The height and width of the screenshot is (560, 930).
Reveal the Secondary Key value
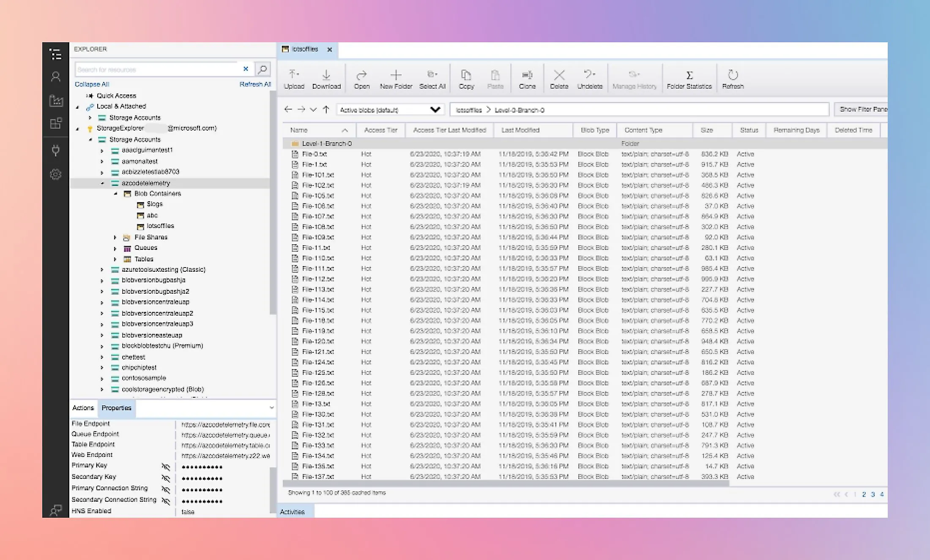166,478
